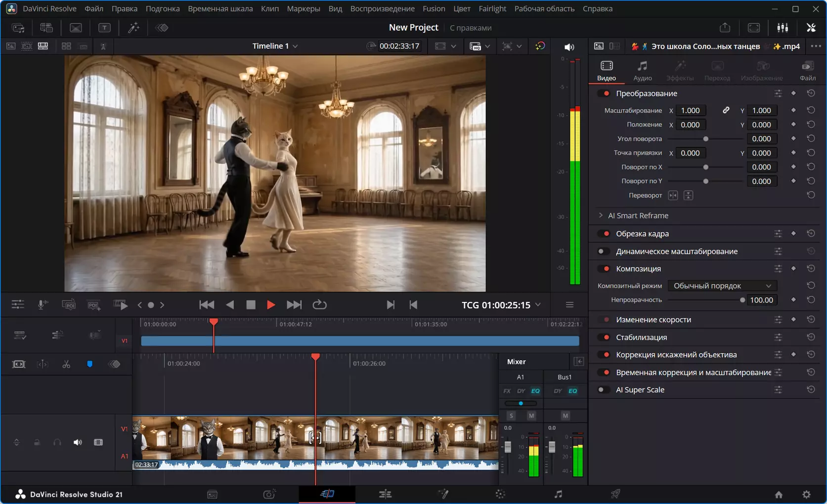Select the razor scissors cut tool
The width and height of the screenshot is (827, 504).
click(x=66, y=364)
